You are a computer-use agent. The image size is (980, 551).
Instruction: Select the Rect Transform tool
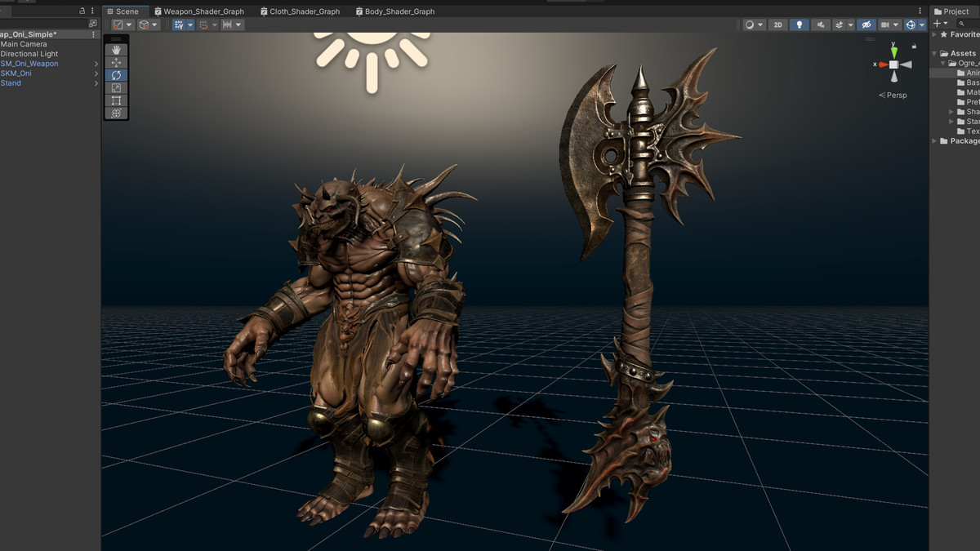pyautogui.click(x=116, y=100)
